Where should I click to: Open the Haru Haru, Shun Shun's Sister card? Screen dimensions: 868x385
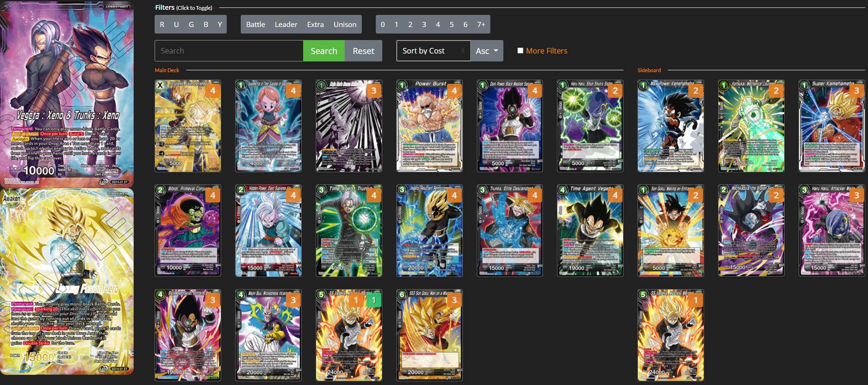(590, 126)
